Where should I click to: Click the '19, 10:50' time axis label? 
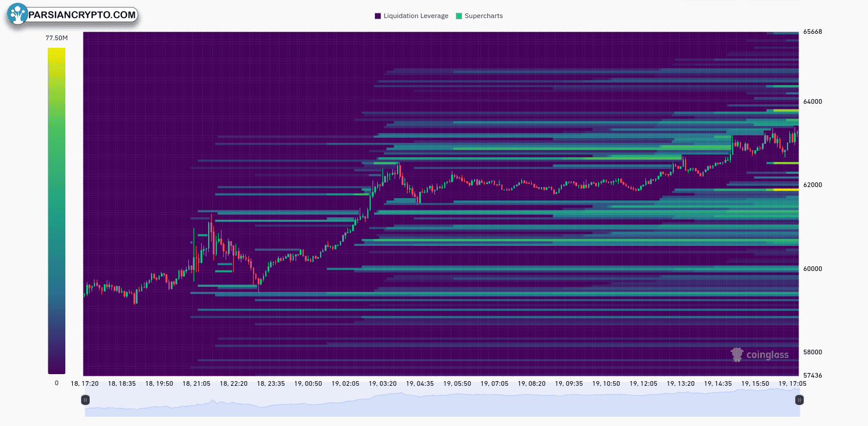(x=606, y=383)
